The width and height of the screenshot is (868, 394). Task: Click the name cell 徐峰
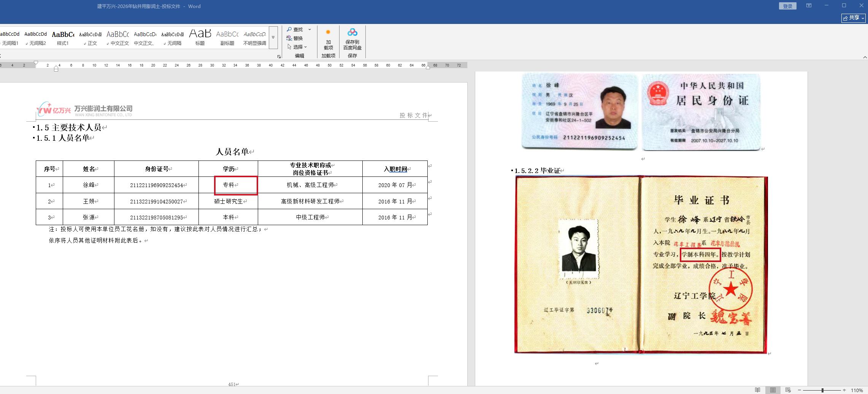point(89,185)
